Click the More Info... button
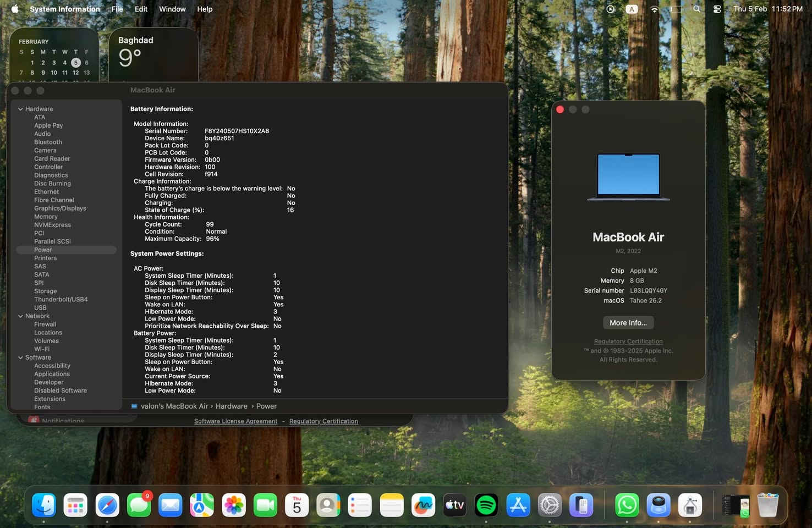 click(628, 323)
